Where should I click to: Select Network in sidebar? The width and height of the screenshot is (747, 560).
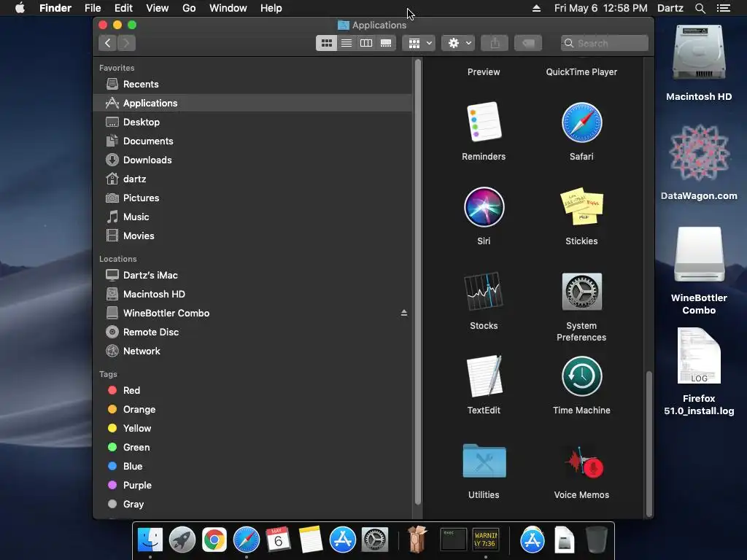tap(253, 351)
